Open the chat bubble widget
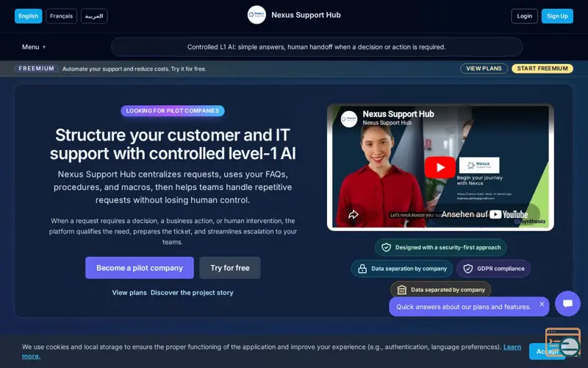The height and width of the screenshot is (368, 588). [x=567, y=303]
